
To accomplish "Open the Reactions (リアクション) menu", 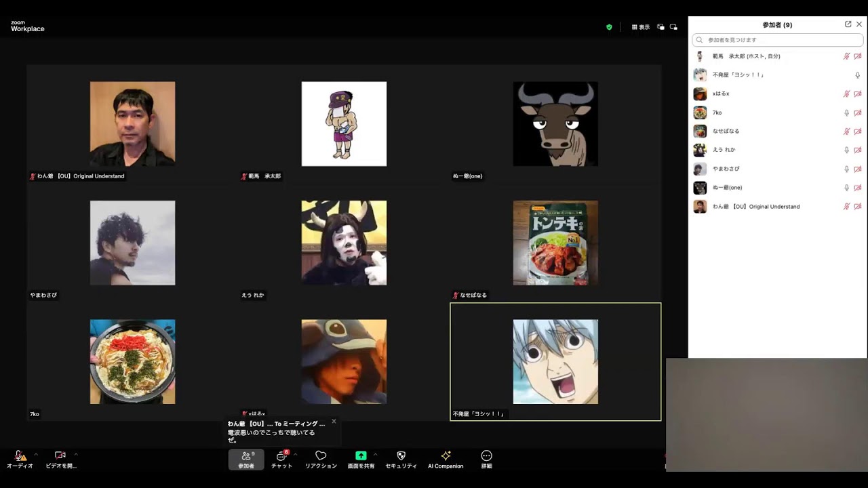I will click(x=321, y=459).
